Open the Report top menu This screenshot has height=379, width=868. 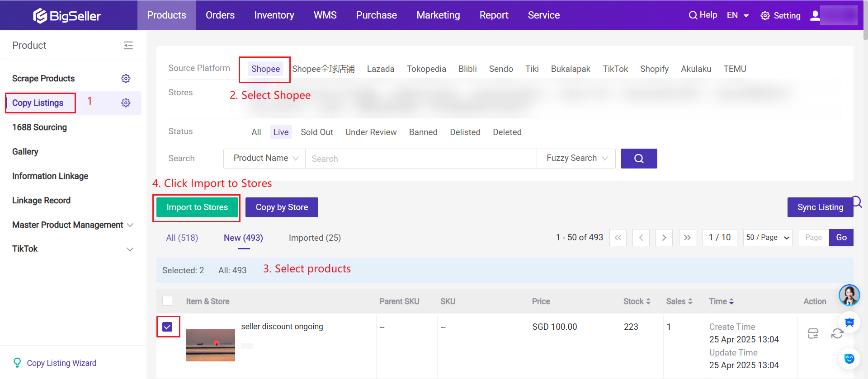(494, 15)
